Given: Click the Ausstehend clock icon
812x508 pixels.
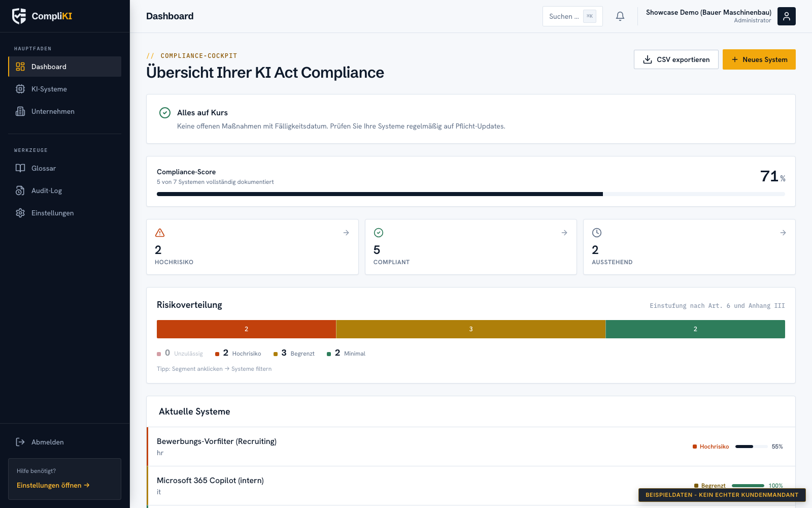Looking at the screenshot, I should 597,233.
